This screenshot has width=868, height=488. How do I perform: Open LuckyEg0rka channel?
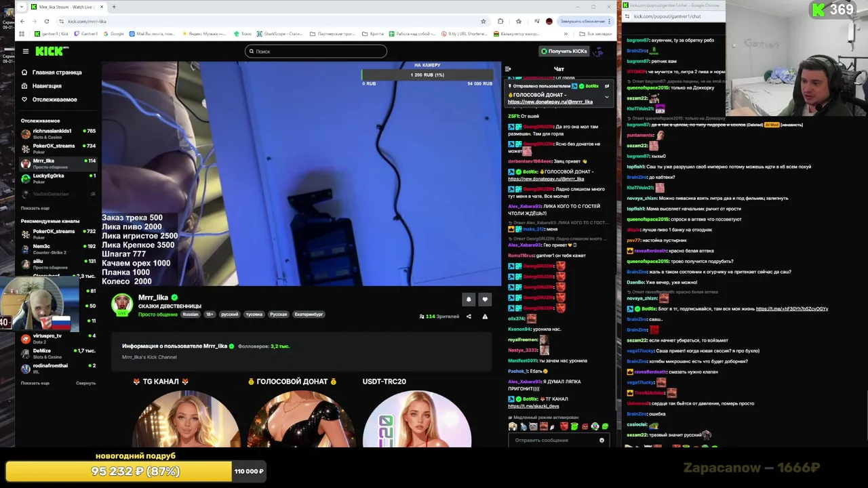pos(58,178)
